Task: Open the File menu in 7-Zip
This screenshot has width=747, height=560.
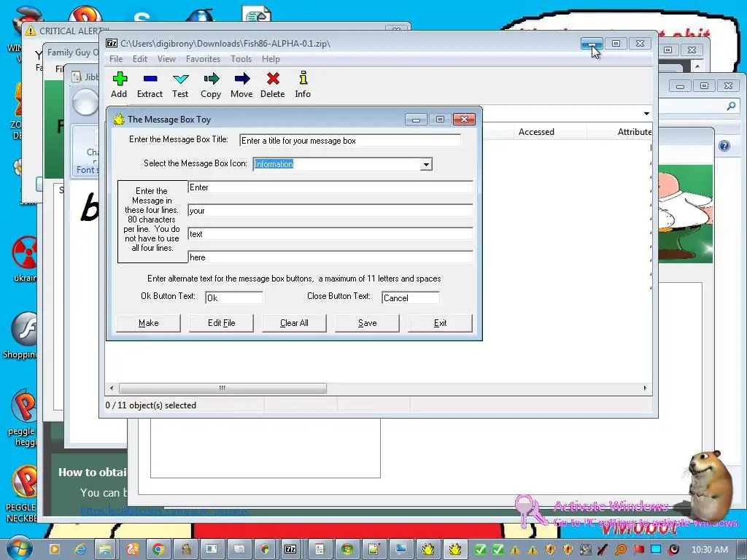Action: [x=116, y=59]
